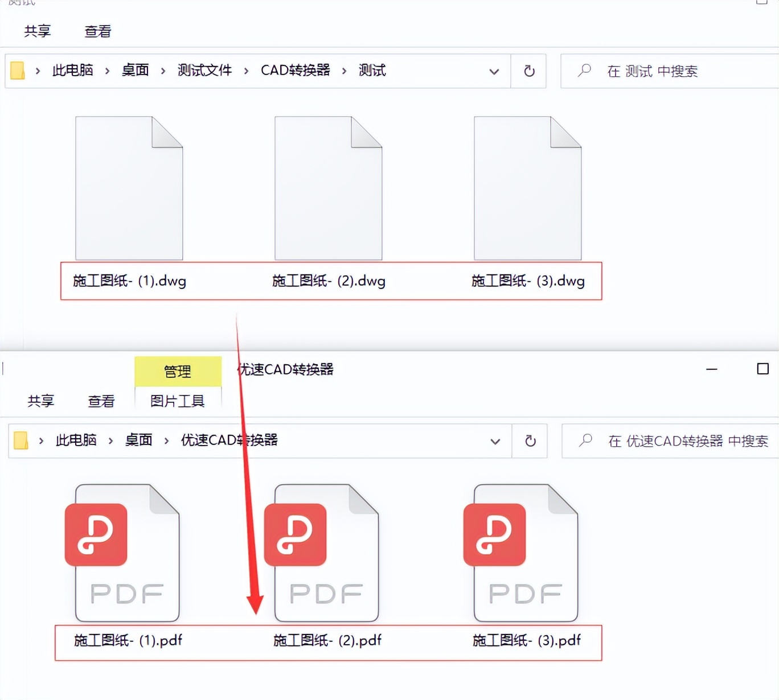Select the 施工图纸- (2).dwg file icon
The height and width of the screenshot is (700, 779).
pyautogui.click(x=329, y=188)
